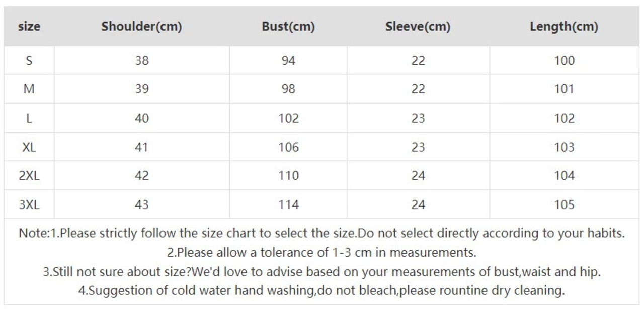Select the S size row label
The width and height of the screenshot is (644, 309).
pos(29,61)
